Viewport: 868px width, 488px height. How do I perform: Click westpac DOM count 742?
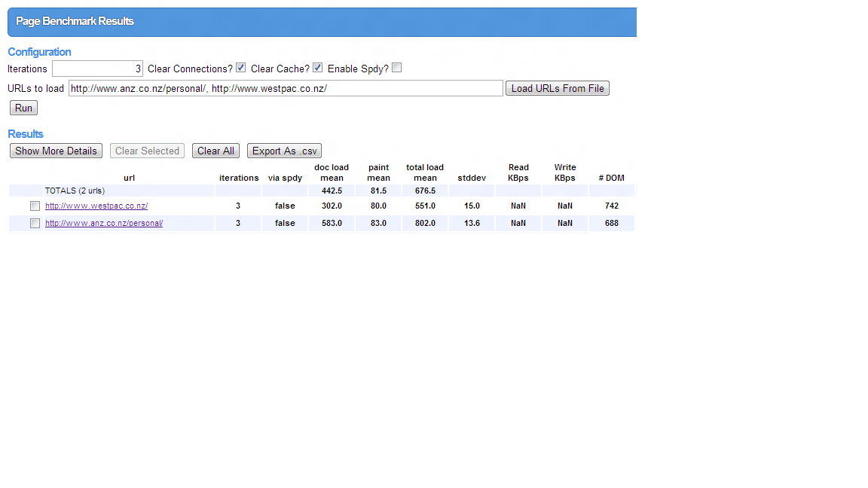[612, 206]
